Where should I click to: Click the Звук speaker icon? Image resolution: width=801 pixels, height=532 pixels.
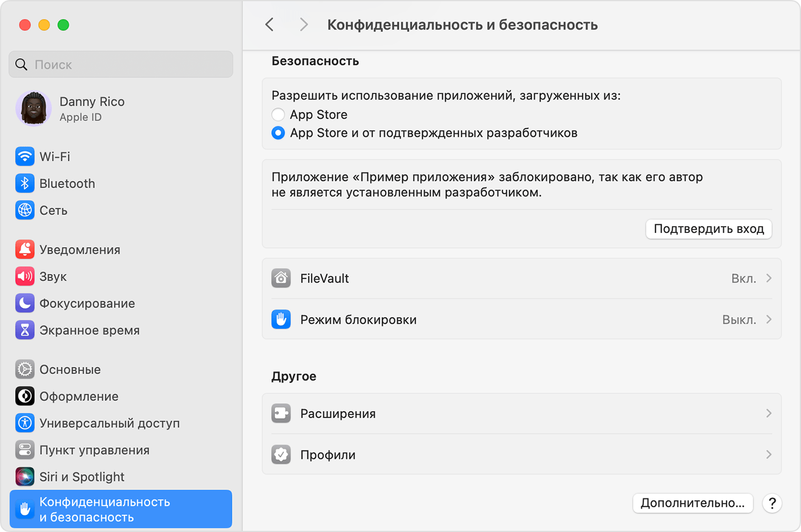pyautogui.click(x=25, y=277)
